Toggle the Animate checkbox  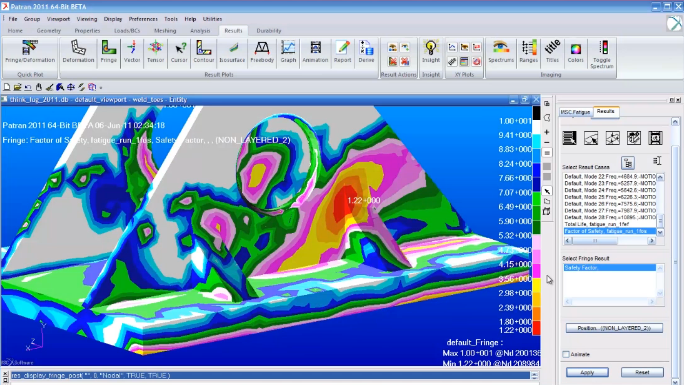(566, 354)
